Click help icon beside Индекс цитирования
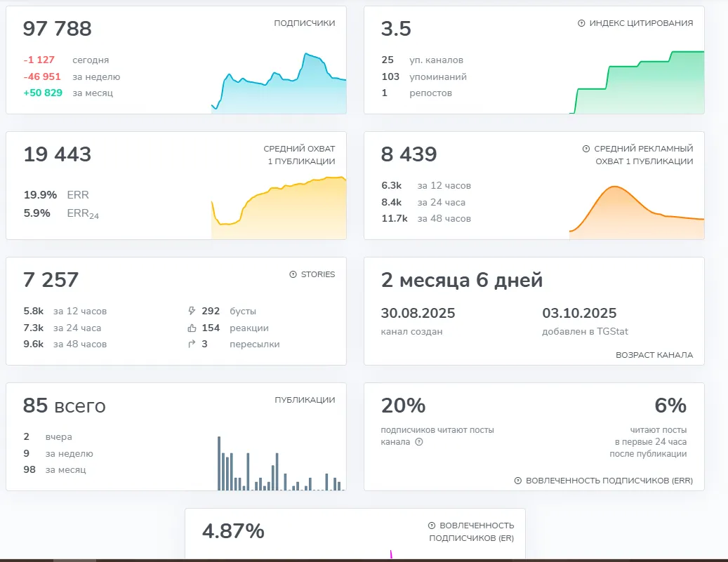The image size is (728, 562). coord(581,23)
